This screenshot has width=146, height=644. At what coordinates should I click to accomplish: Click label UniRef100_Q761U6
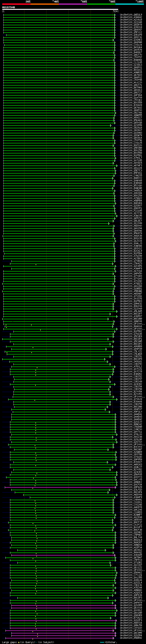131,334
